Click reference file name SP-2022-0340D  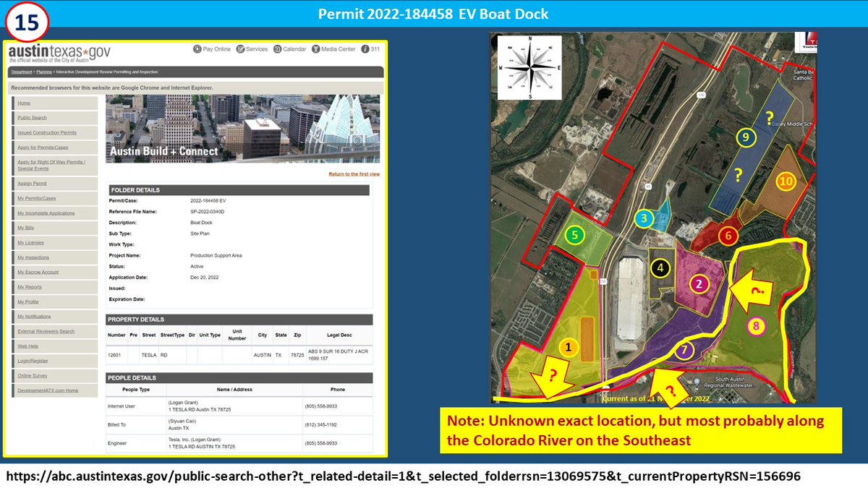coord(208,211)
